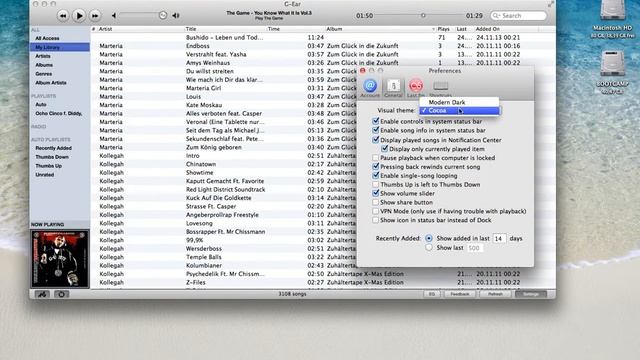640x360 pixels.
Task: Toggle Show volume slider checkbox
Action: pyautogui.click(x=376, y=193)
